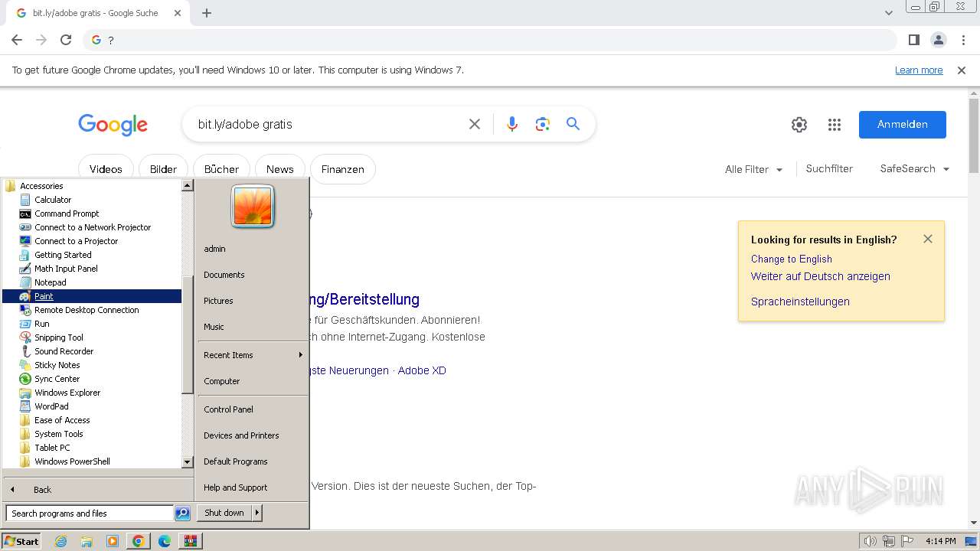Open Chrome tab search dropdown
The width and height of the screenshot is (980, 551).
click(x=888, y=13)
